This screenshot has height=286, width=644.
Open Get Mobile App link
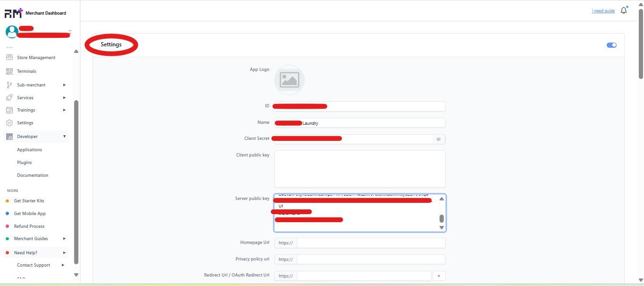pos(30,213)
